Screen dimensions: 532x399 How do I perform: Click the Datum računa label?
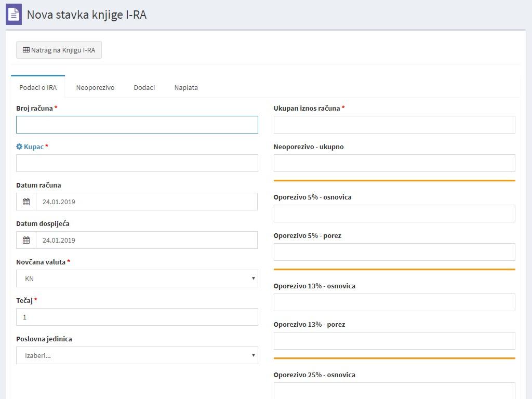point(38,185)
